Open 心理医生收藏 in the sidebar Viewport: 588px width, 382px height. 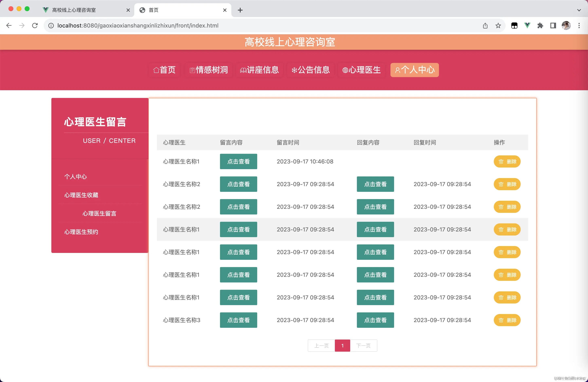(81, 195)
